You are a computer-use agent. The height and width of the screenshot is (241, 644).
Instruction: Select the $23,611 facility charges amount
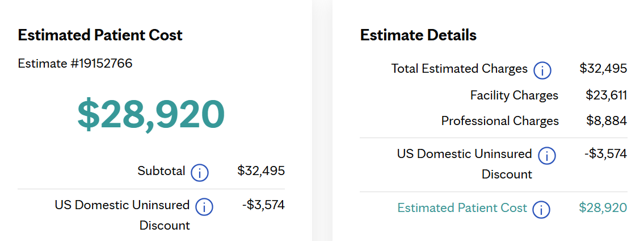click(606, 95)
